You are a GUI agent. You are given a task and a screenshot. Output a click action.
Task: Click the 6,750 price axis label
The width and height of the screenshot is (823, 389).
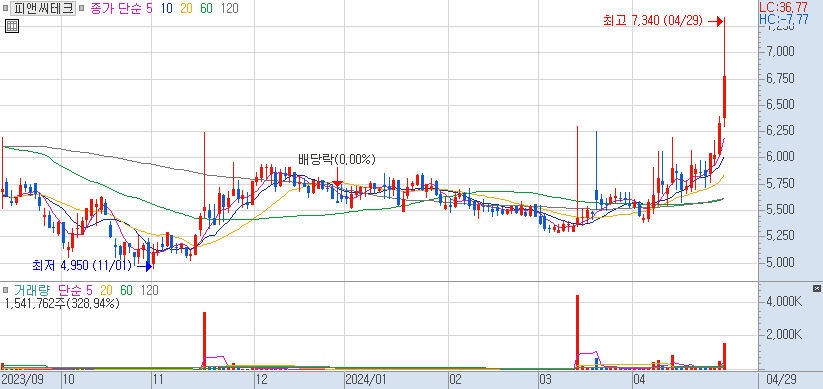coord(779,78)
